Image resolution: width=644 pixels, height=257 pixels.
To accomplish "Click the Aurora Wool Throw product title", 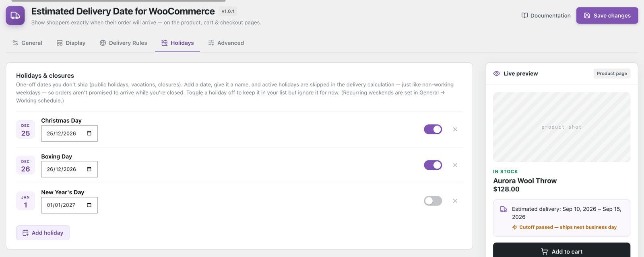I will [x=525, y=181].
